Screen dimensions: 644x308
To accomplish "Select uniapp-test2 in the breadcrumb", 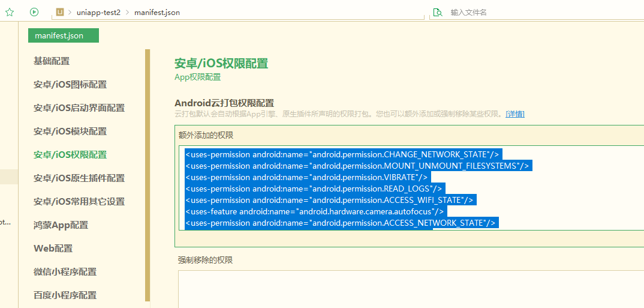I will click(98, 13).
